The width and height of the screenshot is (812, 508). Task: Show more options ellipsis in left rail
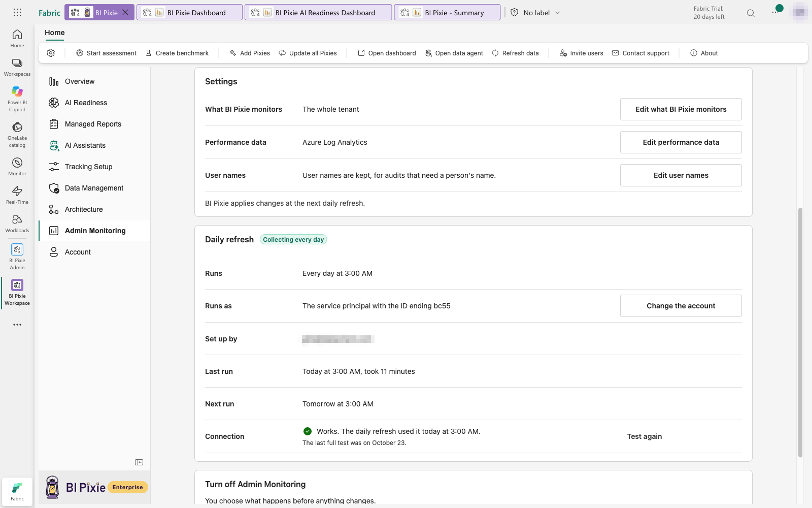[x=17, y=325]
